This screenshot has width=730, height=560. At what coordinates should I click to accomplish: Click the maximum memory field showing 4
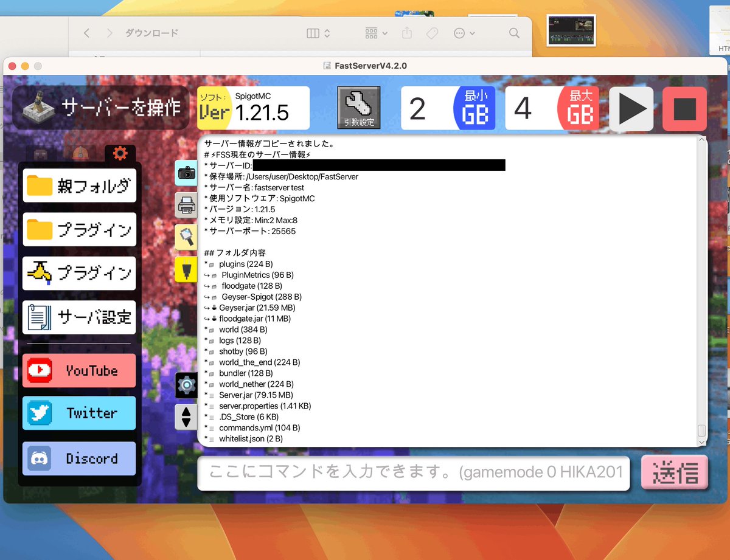pos(530,108)
